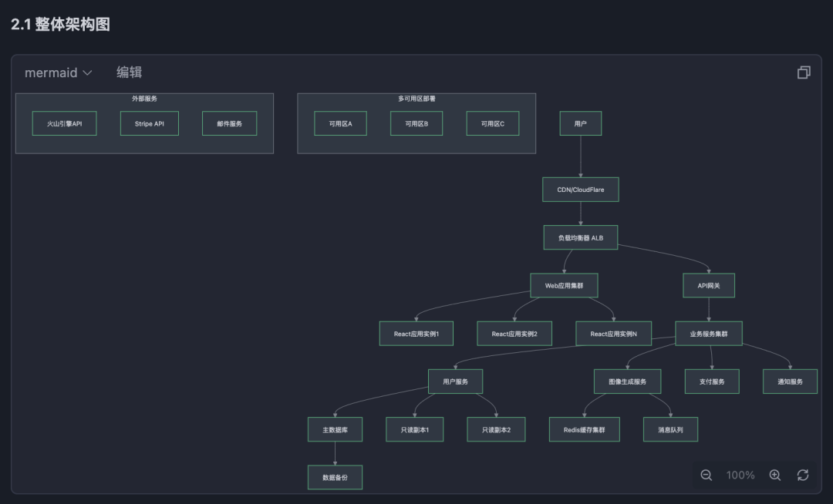Click the 可用区B node
The image size is (833, 504).
tap(416, 123)
